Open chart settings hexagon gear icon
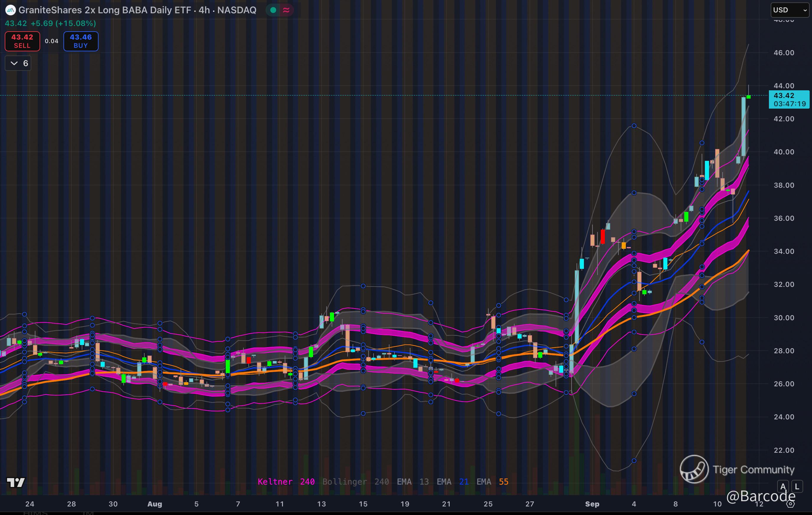The image size is (812, 515). (x=790, y=504)
